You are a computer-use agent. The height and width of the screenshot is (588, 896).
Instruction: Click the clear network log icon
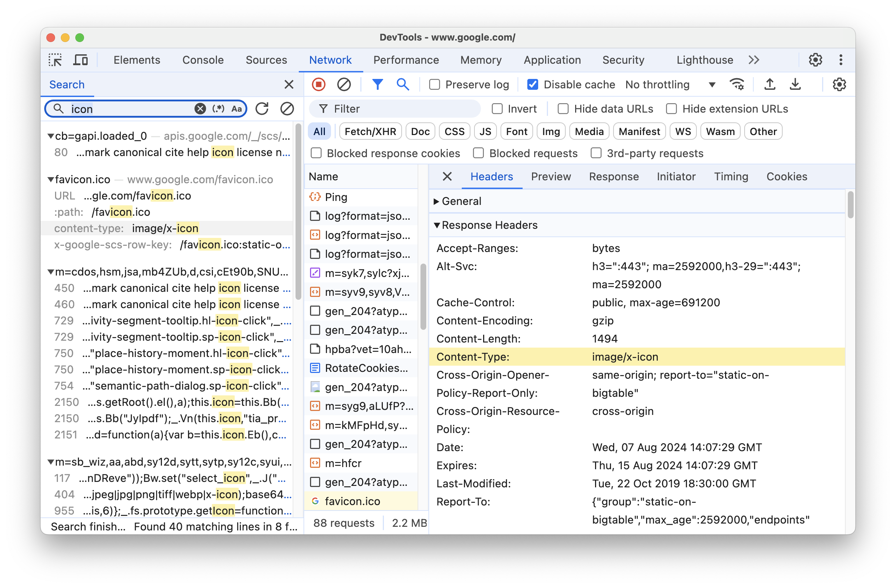click(343, 84)
